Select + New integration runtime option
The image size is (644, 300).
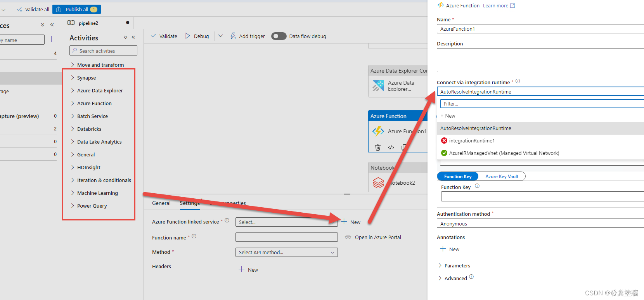click(448, 116)
